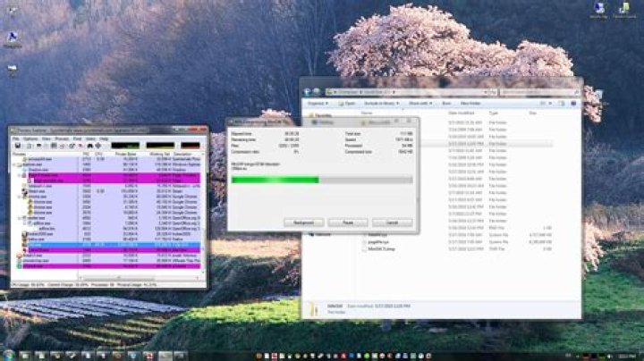Click the Forward arrow in the Explorer window

(x=317, y=92)
